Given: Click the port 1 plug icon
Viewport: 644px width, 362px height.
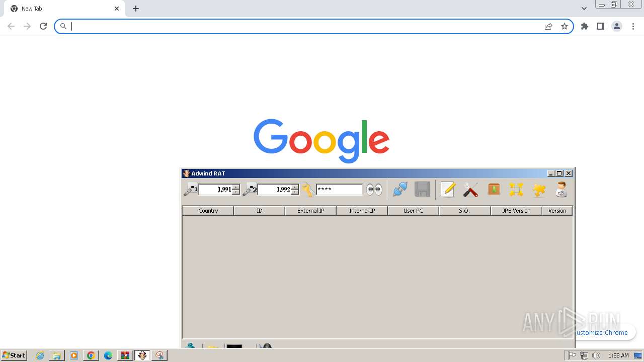Looking at the screenshot, I should [191, 190].
